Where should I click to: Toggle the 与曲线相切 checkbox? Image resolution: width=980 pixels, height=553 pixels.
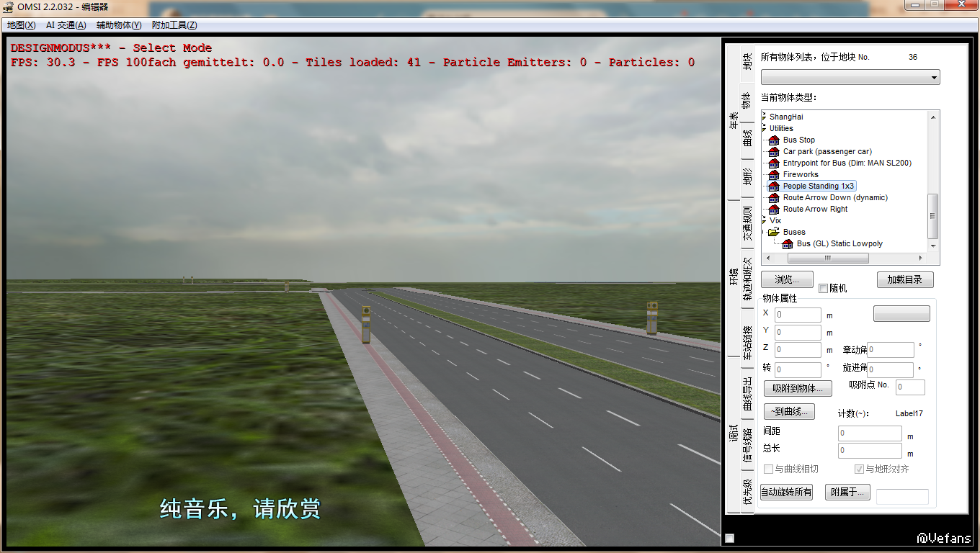coord(768,469)
